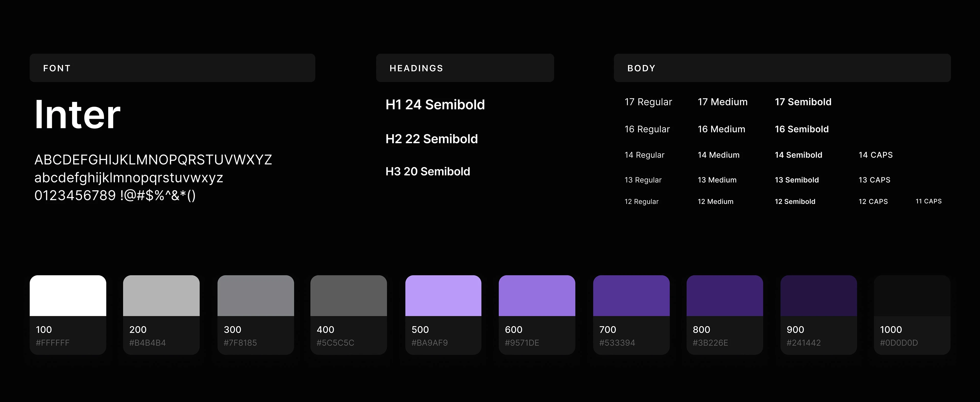Click the 11 CAPS text sample

[x=928, y=201]
